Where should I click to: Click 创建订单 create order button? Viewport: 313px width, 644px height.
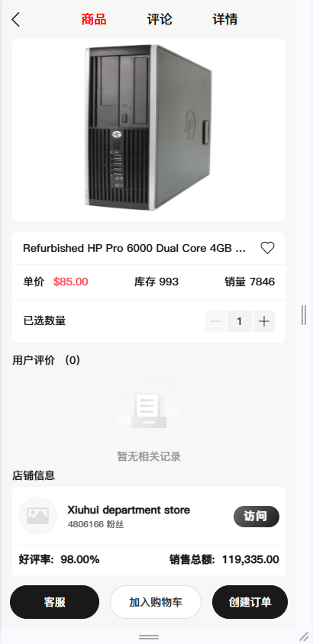pyautogui.click(x=250, y=602)
